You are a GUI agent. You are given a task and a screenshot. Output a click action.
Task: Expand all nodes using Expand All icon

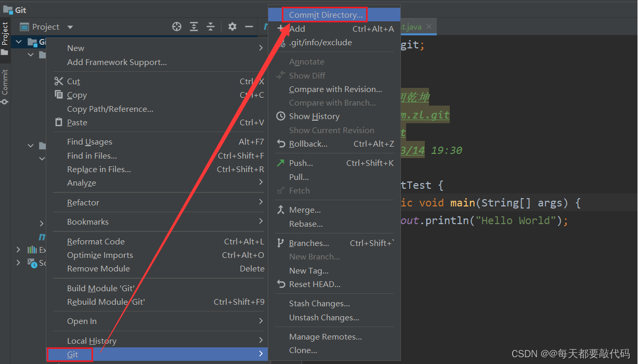(x=194, y=26)
